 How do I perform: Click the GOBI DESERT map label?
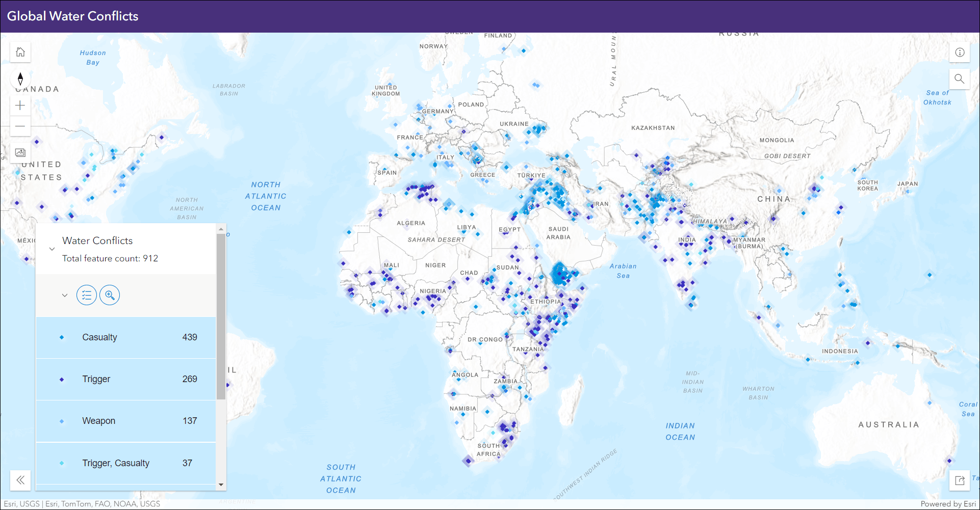pos(787,156)
